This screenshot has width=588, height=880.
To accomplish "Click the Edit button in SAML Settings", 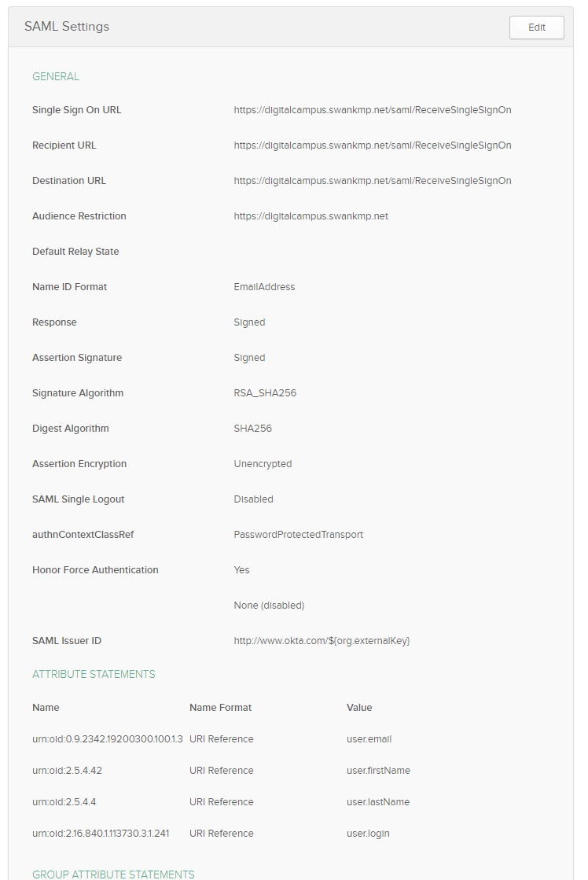I will [536, 28].
